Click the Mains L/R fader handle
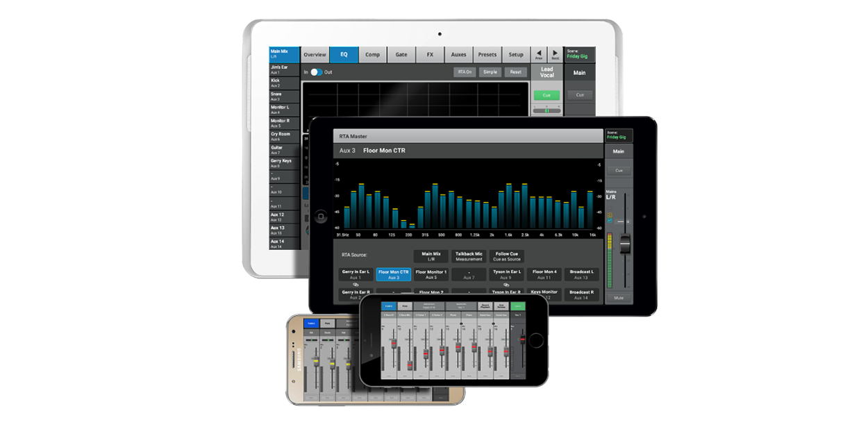The height and width of the screenshot is (427, 868). point(624,244)
